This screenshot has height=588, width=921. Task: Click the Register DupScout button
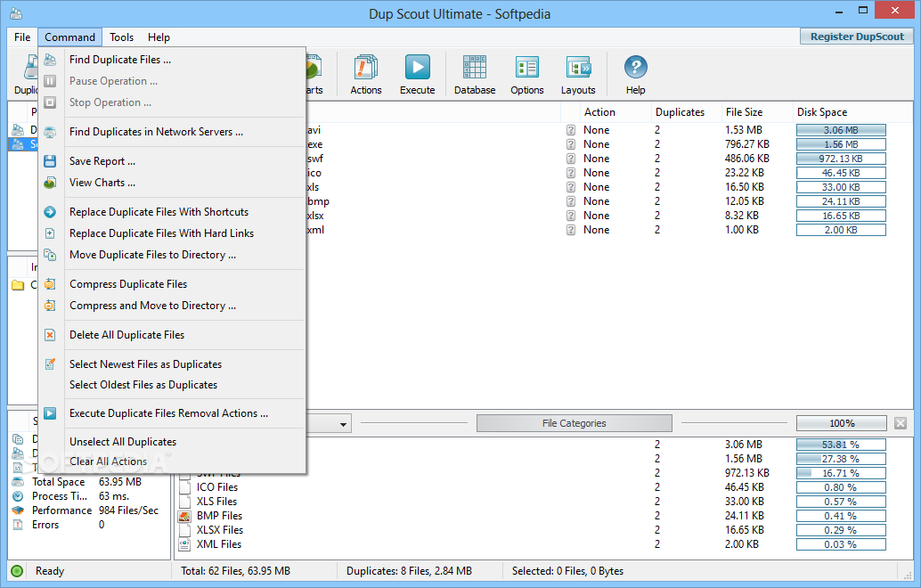(x=856, y=37)
